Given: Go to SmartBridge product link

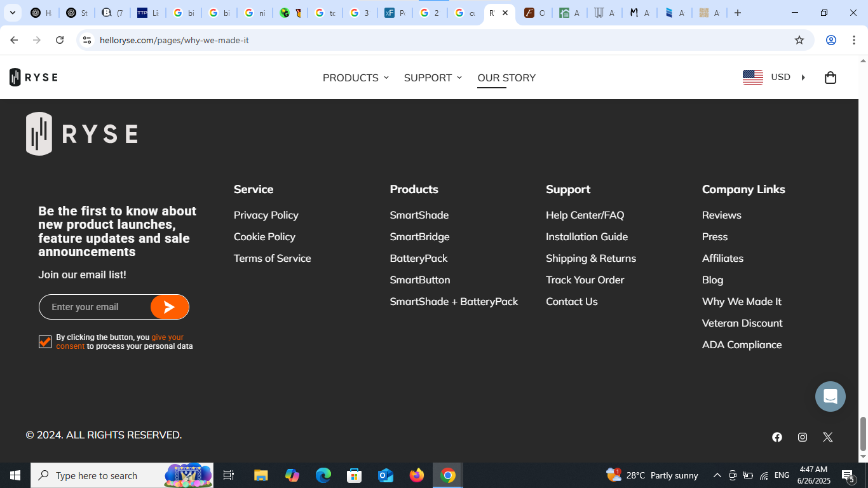Looking at the screenshot, I should [x=419, y=236].
